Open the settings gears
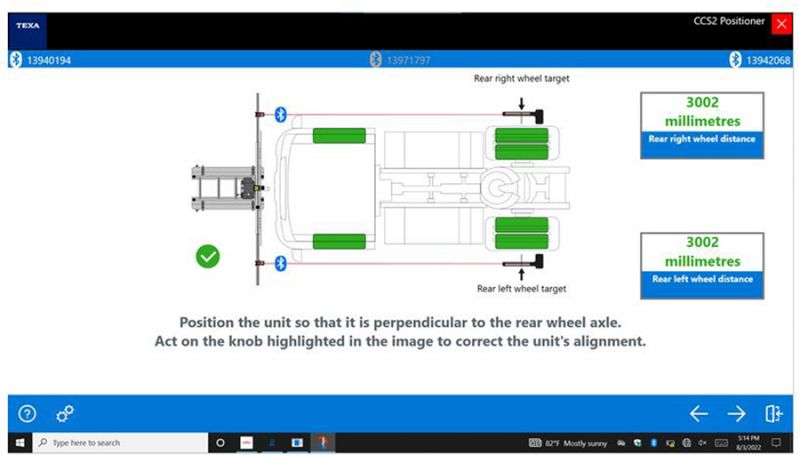 click(65, 413)
